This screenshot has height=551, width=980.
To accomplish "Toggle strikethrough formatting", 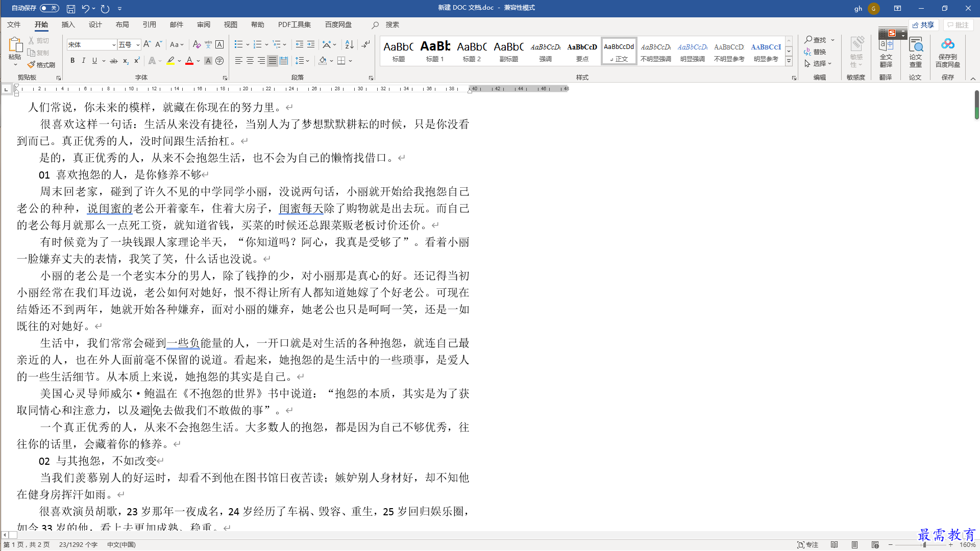I will pyautogui.click(x=114, y=61).
